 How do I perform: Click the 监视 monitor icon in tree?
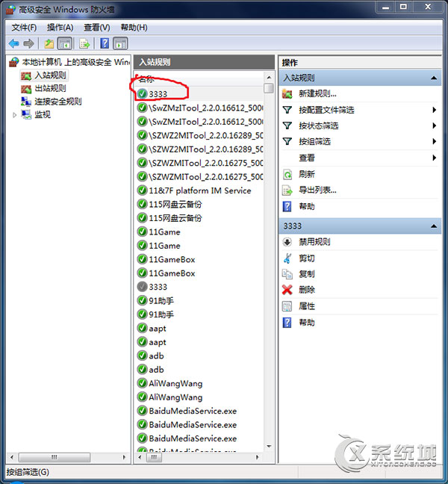[26, 115]
